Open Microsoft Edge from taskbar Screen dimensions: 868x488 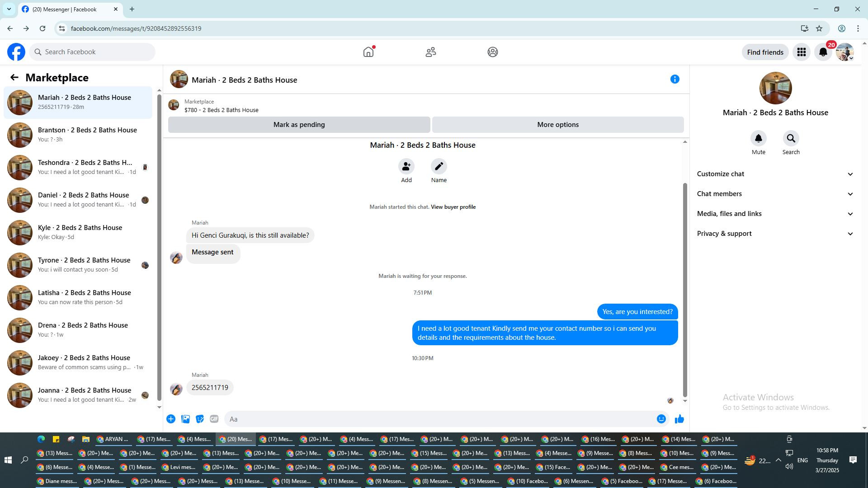[41, 439]
